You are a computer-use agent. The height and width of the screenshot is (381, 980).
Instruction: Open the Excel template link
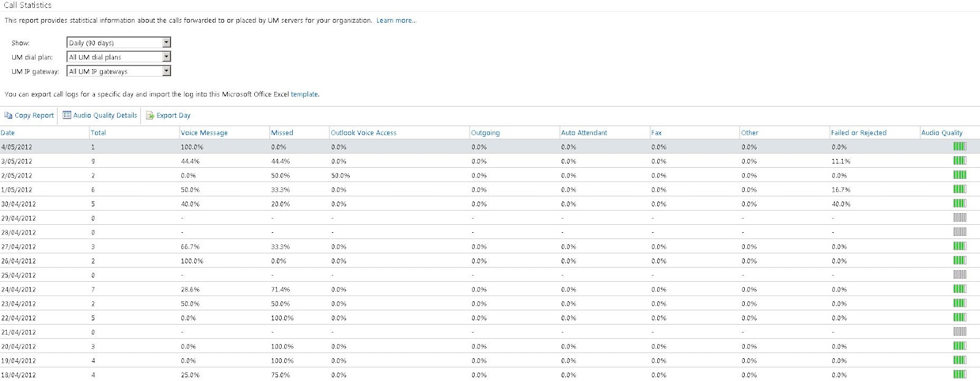click(x=304, y=94)
